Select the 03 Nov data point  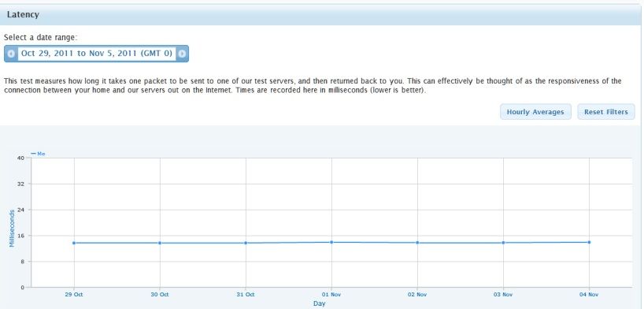[x=503, y=242]
